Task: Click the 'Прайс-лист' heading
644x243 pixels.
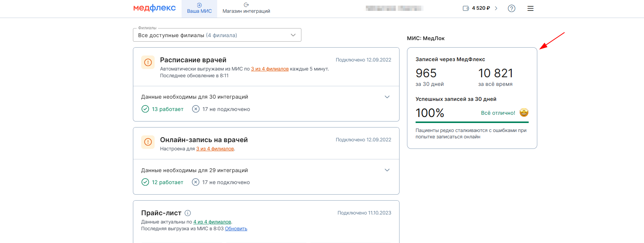Action: [x=161, y=213]
